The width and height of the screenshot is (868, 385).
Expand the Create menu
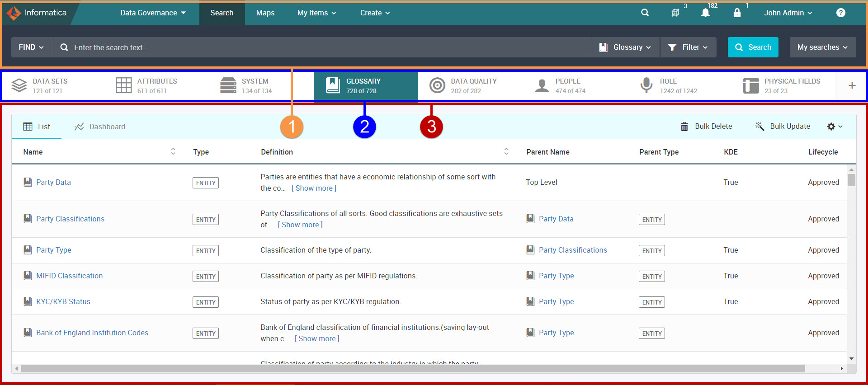coord(375,13)
